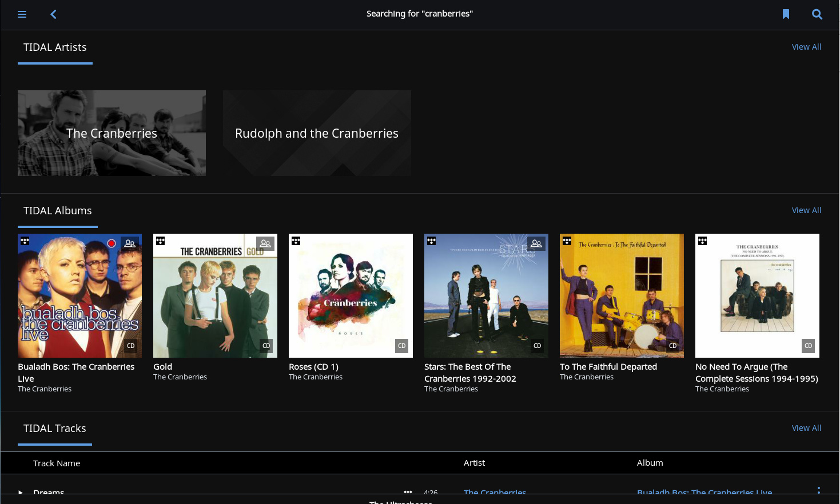This screenshot has width=840, height=504.
Task: Click The Cranberries artist under Roses (CD 1)
Action: 316,377
